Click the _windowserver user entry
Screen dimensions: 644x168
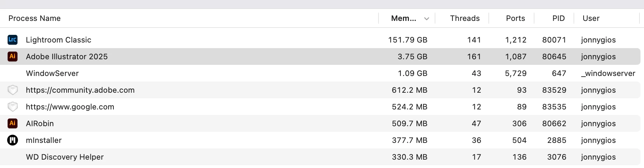[x=608, y=73]
